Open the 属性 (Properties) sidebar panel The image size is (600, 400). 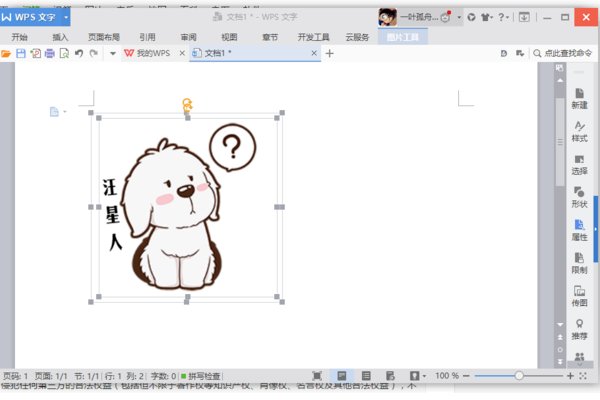(579, 229)
